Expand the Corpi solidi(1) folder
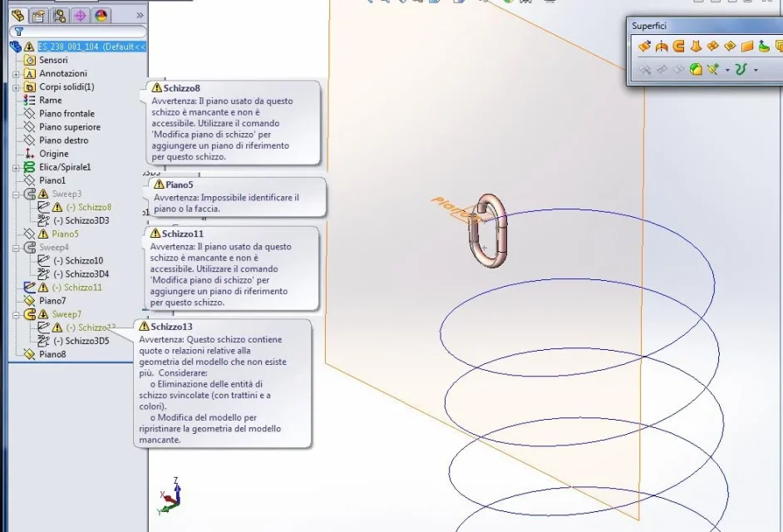This screenshot has height=532, width=783. pyautogui.click(x=16, y=87)
